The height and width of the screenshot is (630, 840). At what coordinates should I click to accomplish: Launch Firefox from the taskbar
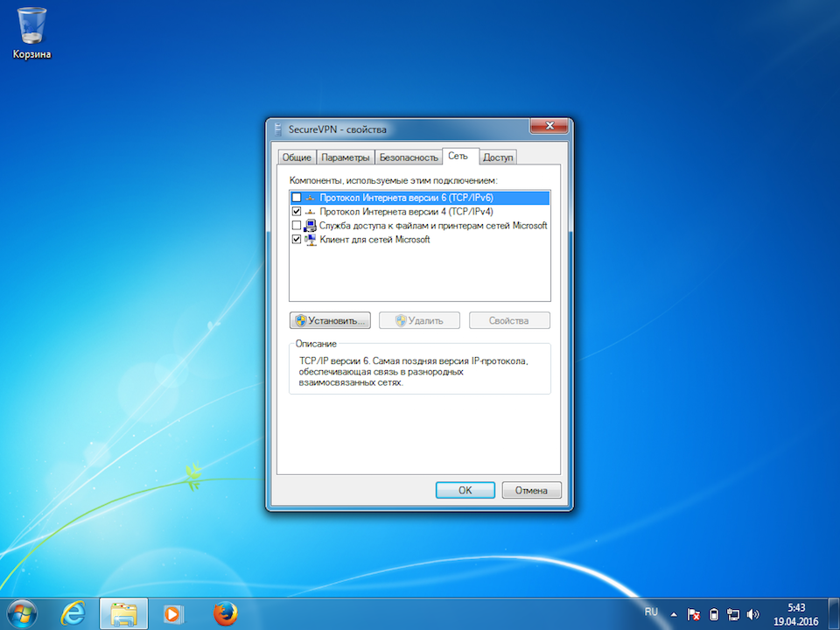point(225,614)
